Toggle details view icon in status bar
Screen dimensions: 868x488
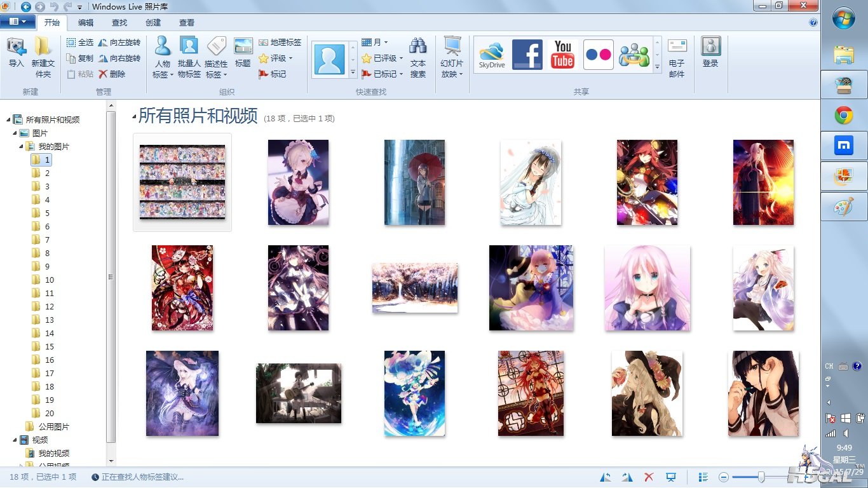703,477
